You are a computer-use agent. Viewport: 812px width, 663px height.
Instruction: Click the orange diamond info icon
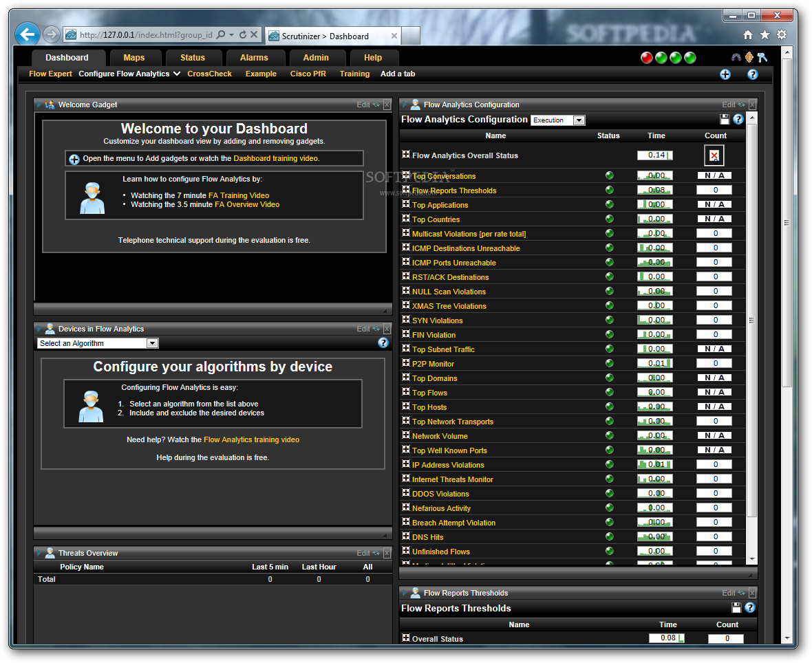tap(749, 58)
